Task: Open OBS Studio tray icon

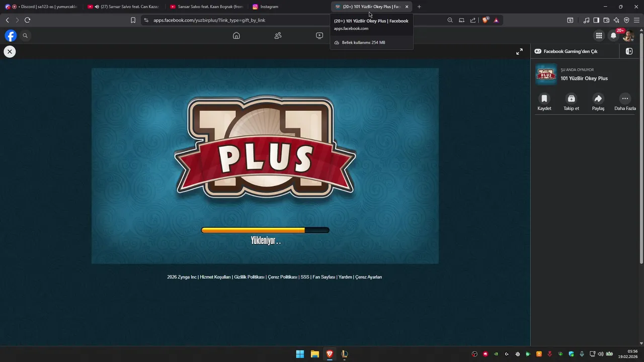Action: click(474, 354)
